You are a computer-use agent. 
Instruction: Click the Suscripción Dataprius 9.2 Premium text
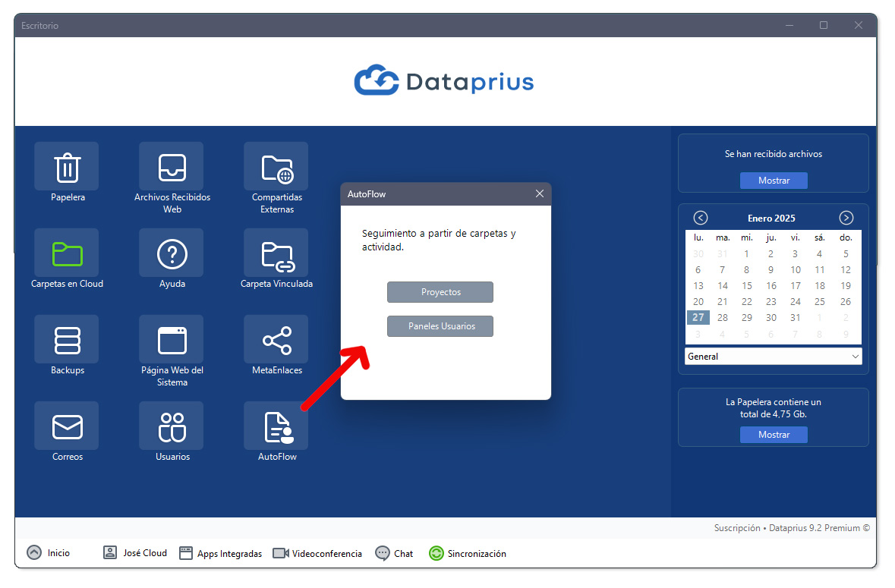pyautogui.click(x=792, y=528)
